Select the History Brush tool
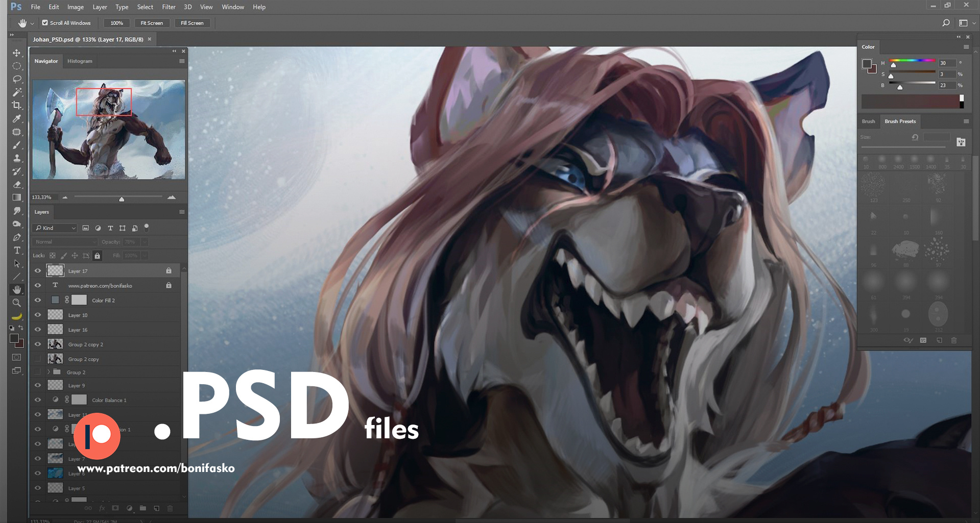This screenshot has height=523, width=980. 17,171
